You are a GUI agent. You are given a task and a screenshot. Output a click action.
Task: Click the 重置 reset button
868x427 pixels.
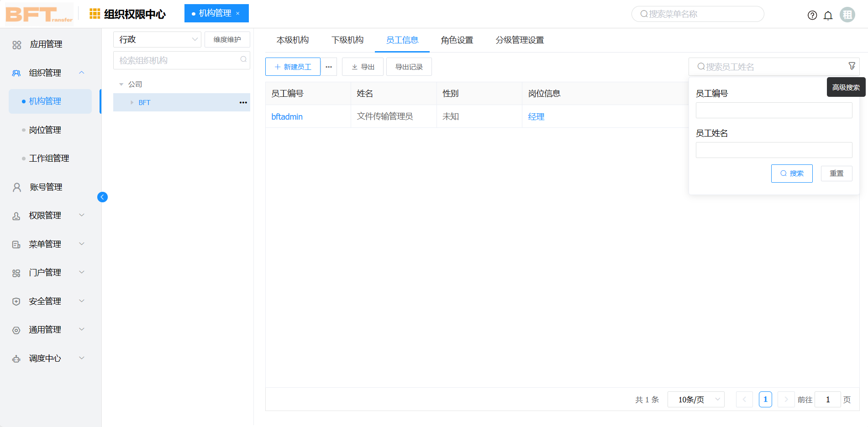pos(836,174)
